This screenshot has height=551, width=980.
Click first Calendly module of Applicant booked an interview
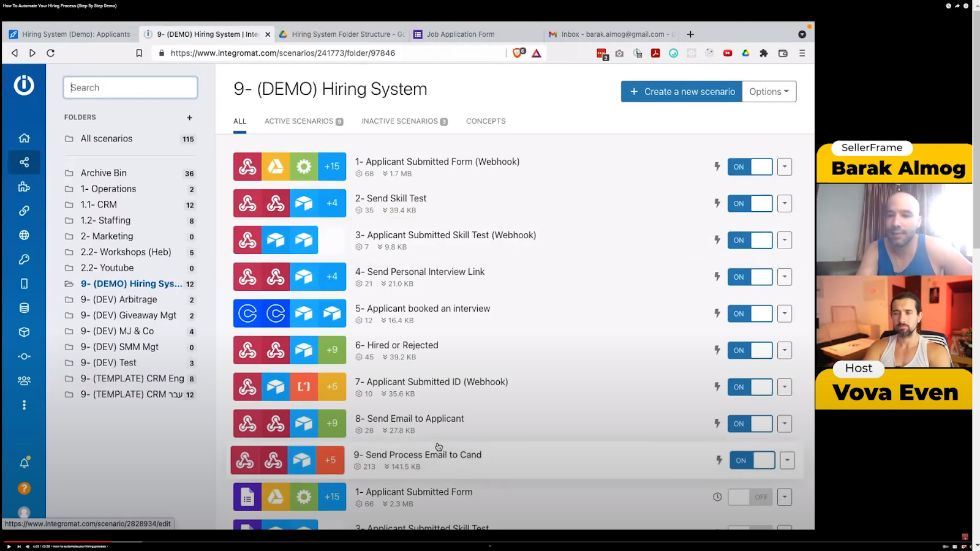(x=247, y=313)
